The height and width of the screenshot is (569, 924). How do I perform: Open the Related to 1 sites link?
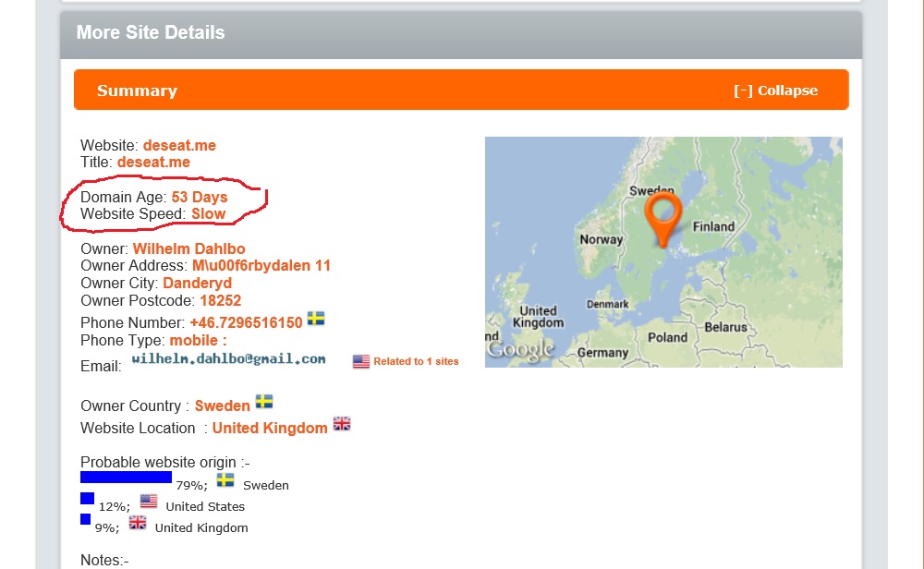(x=416, y=361)
